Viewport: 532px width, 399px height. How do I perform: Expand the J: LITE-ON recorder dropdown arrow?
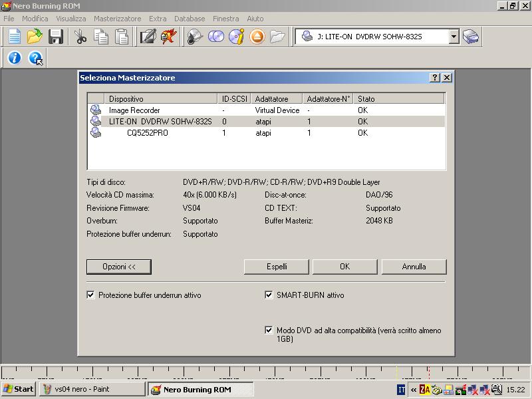pyautogui.click(x=454, y=37)
